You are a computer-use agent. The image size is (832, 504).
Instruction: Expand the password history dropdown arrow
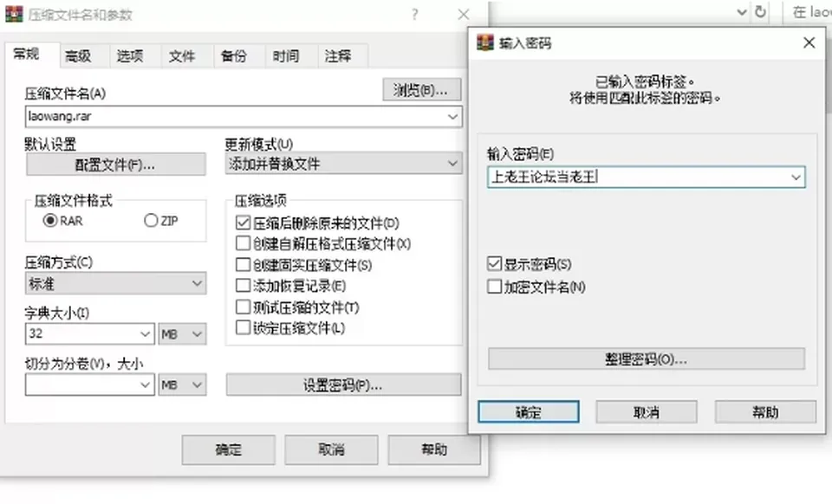[796, 177]
